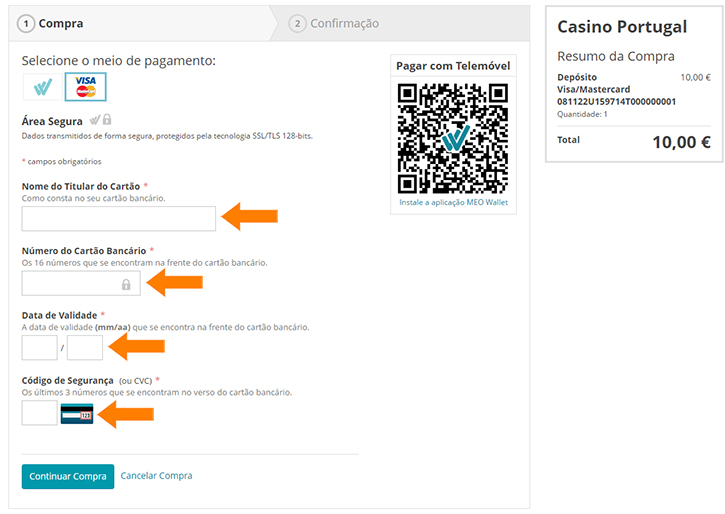Click lock icon inside card number field

pos(126,284)
